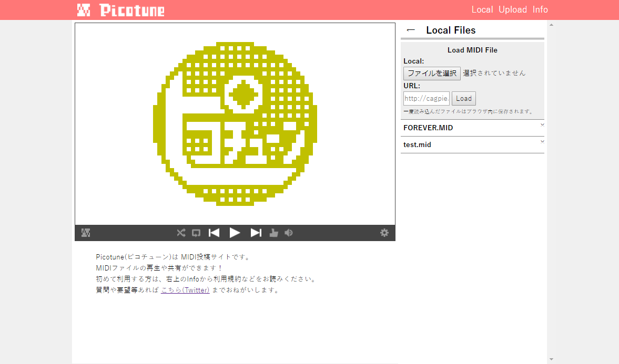The width and height of the screenshot is (619, 364).
Task: Select FOREVER.MID from the file list
Action: tap(472, 128)
